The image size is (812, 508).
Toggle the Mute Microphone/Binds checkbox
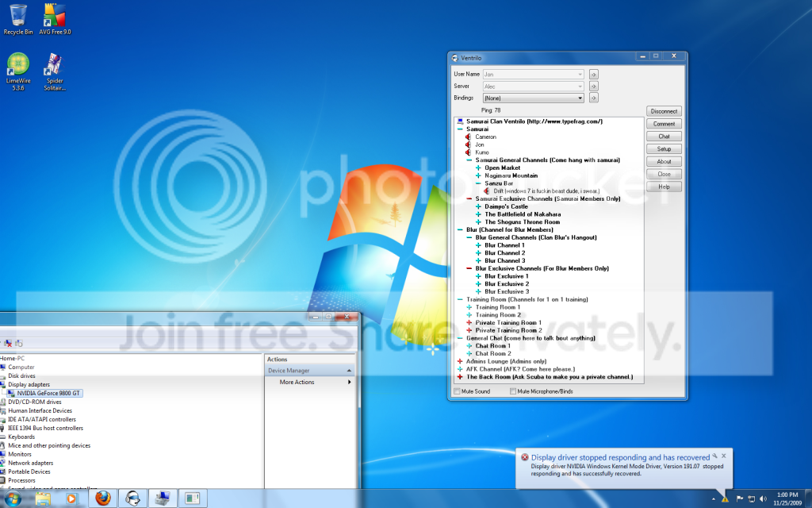point(513,391)
